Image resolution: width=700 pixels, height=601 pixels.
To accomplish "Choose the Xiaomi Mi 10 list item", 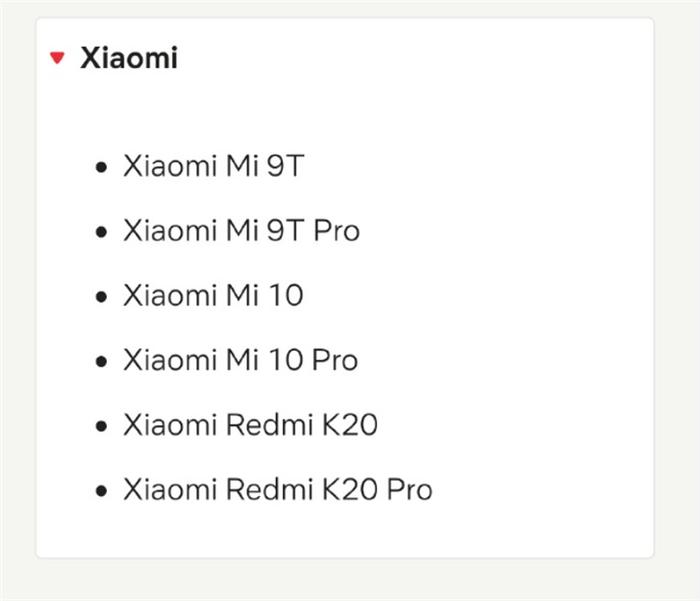I will coord(213,296).
